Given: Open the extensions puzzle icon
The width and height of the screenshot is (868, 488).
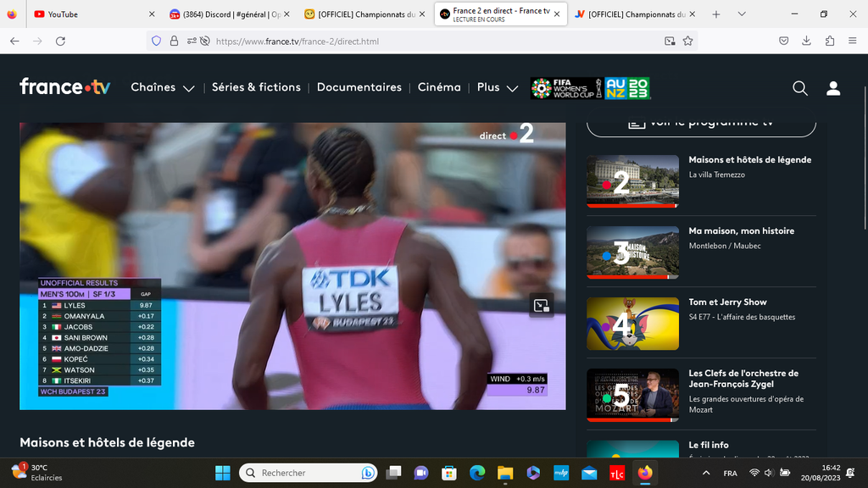Looking at the screenshot, I should coord(830,41).
